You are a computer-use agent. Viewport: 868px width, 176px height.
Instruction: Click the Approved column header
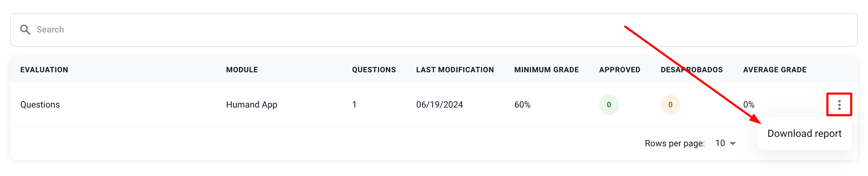pos(619,70)
